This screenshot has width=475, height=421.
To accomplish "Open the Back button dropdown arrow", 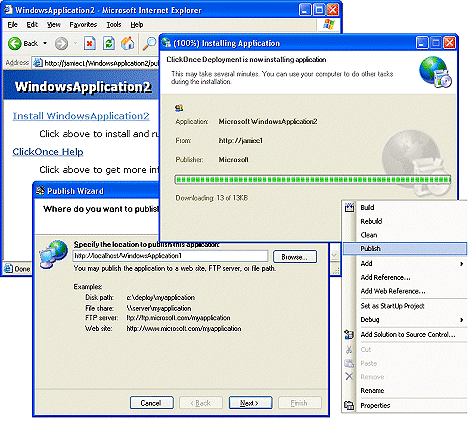I will click(45, 44).
